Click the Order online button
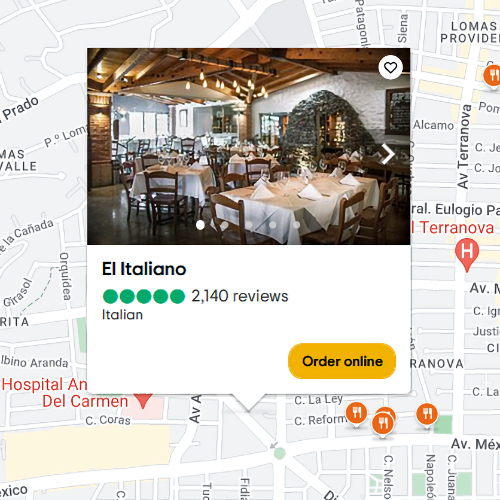The height and width of the screenshot is (500, 500). pos(342,361)
